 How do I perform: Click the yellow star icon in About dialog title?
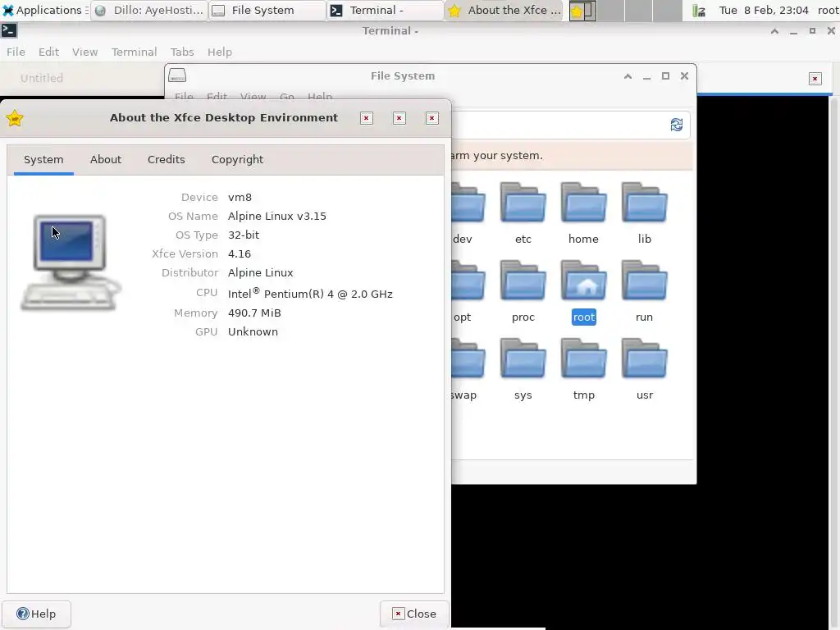coord(15,118)
